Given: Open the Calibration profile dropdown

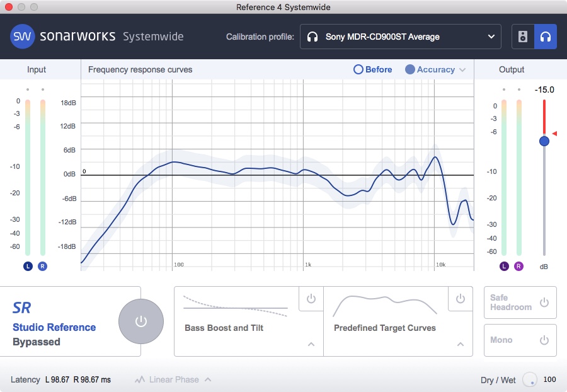Looking at the screenshot, I should click(400, 37).
